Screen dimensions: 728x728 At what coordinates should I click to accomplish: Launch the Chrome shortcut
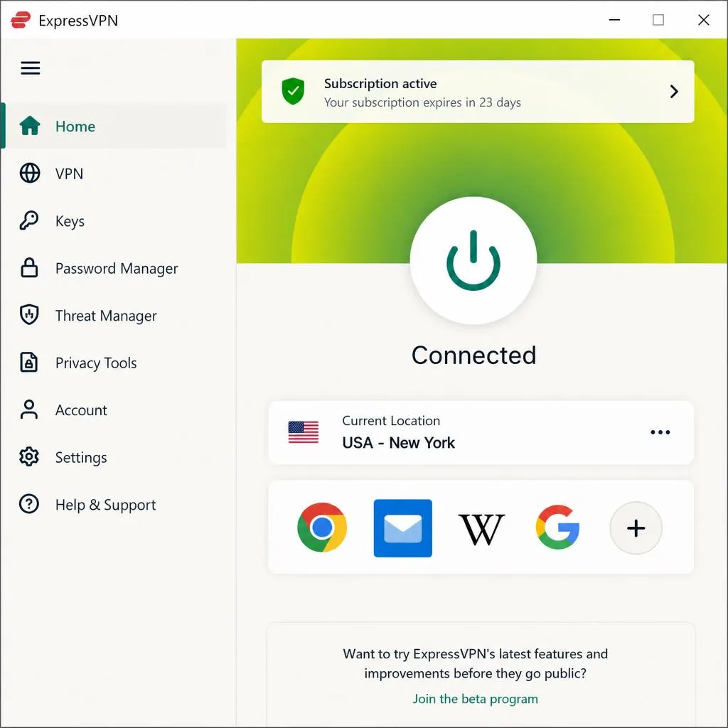322,528
